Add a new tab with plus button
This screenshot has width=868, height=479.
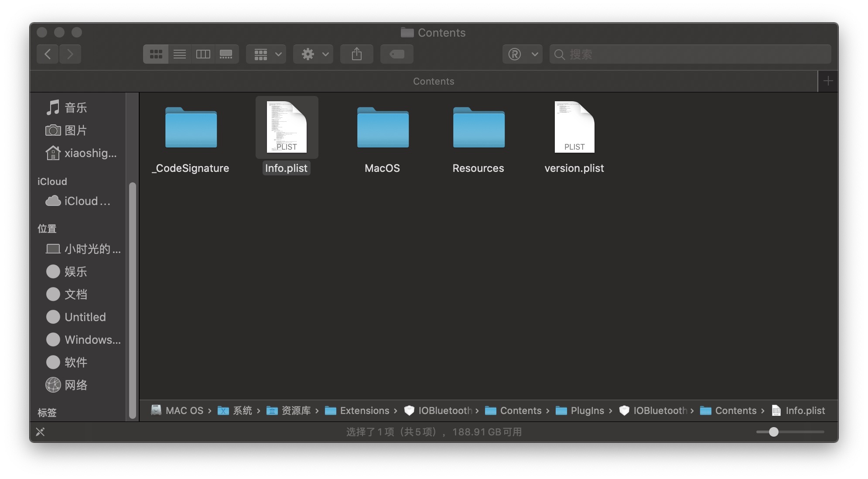click(828, 81)
